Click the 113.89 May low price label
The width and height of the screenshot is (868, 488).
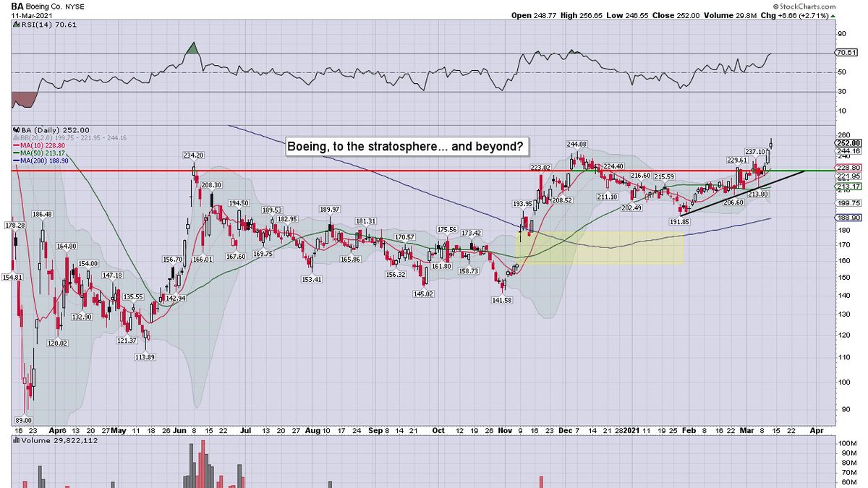pyautogui.click(x=145, y=356)
